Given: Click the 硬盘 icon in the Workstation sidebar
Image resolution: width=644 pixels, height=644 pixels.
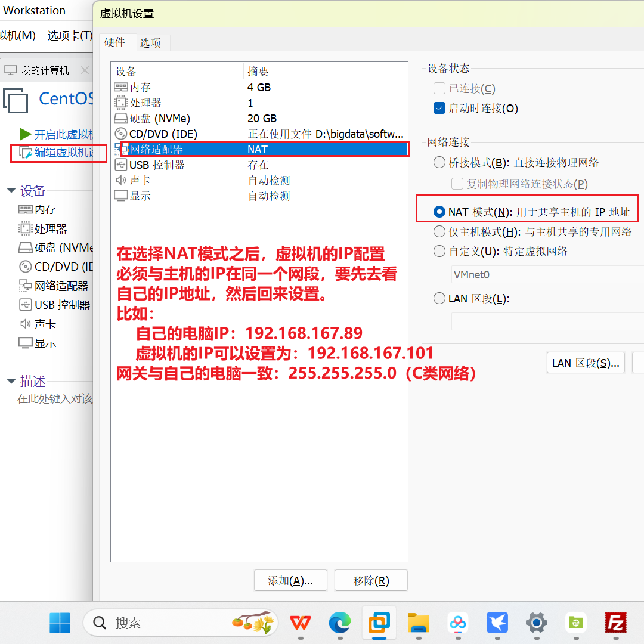Looking at the screenshot, I should tap(26, 247).
